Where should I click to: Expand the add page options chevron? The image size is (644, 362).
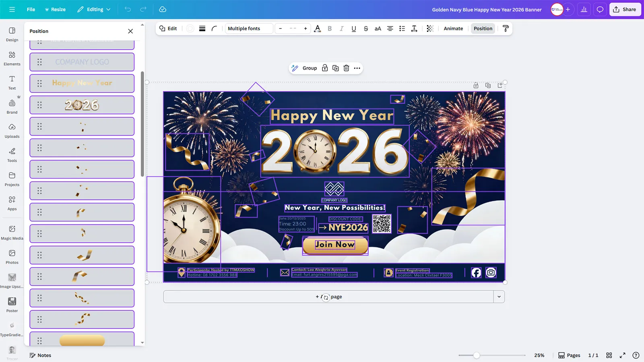click(499, 297)
